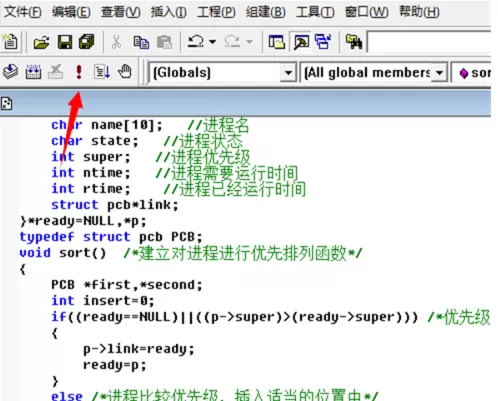Expand the Redo history dropdown arrow
The height and width of the screenshot is (401, 498).
tap(249, 42)
